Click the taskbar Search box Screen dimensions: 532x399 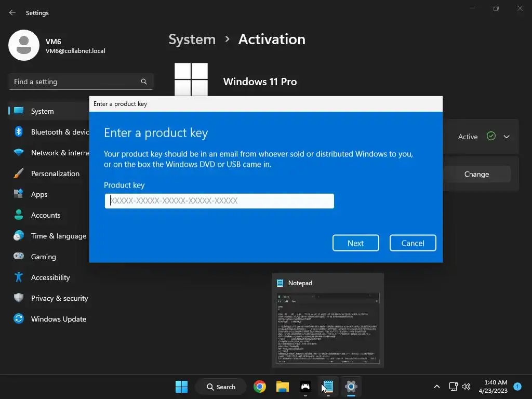pyautogui.click(x=221, y=387)
